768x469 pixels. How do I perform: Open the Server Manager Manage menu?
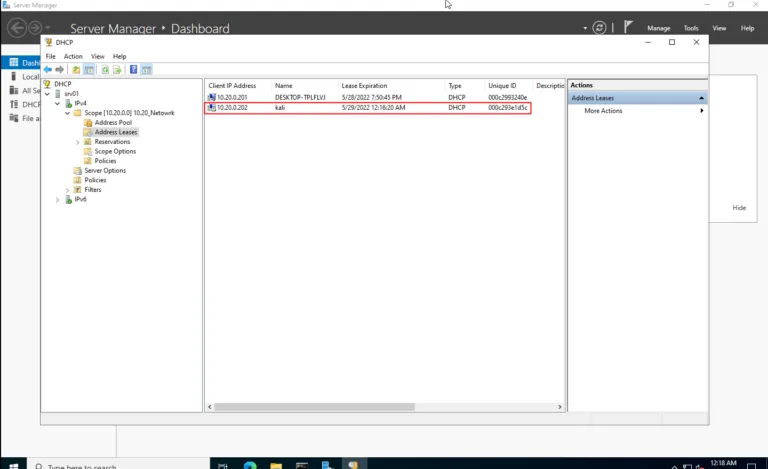658,28
